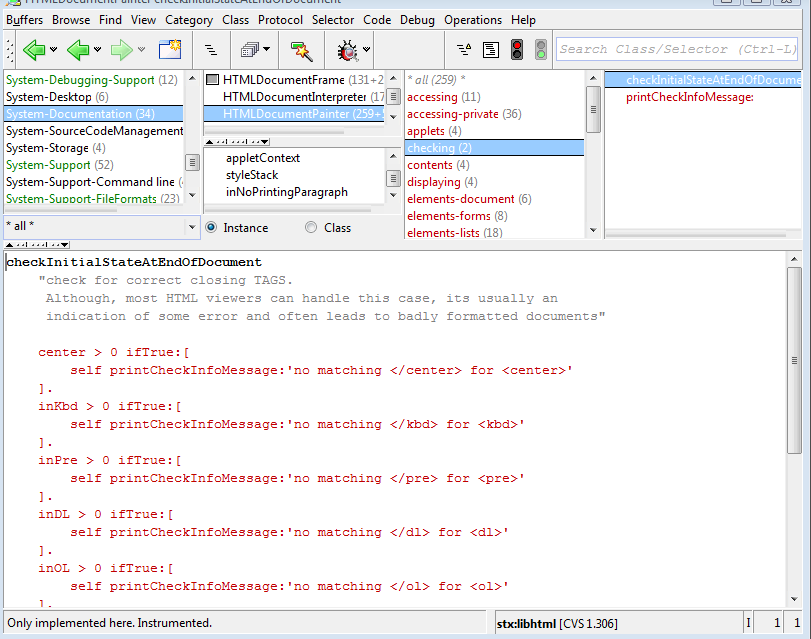Select the Class radio button

point(311,228)
